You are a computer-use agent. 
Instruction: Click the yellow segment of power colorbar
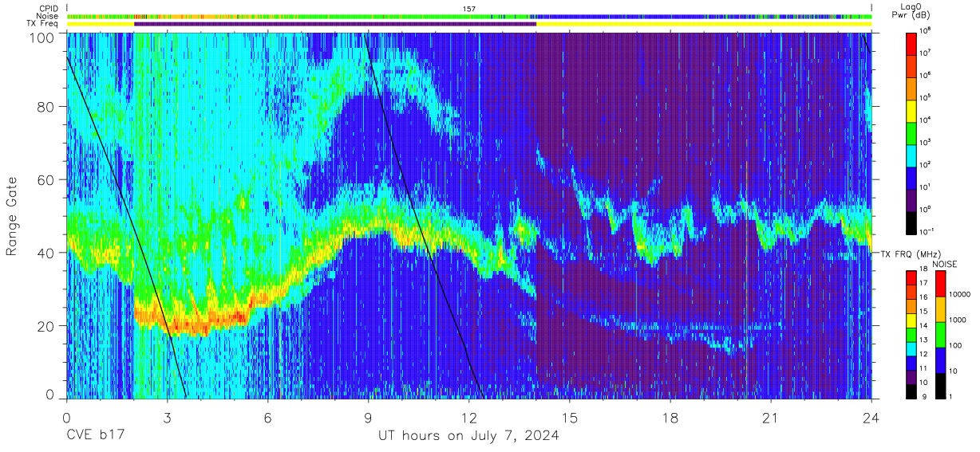[911, 110]
